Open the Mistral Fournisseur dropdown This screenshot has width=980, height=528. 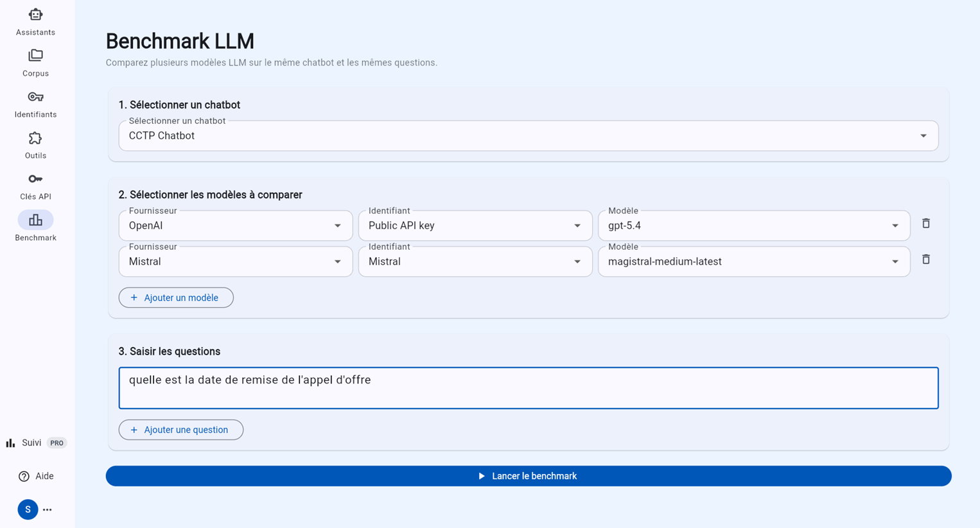[x=236, y=261]
